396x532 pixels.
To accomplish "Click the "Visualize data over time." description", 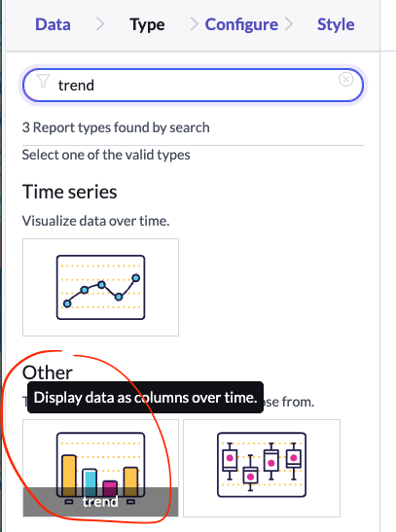I will point(95,221).
